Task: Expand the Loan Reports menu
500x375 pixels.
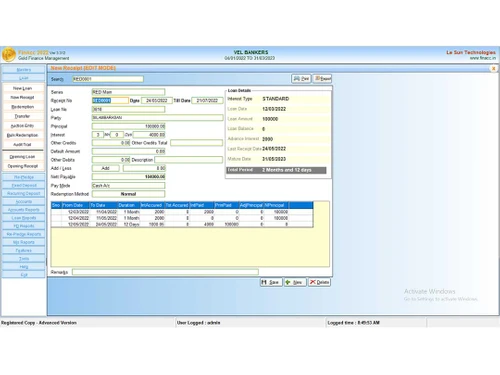Action: (x=23, y=218)
